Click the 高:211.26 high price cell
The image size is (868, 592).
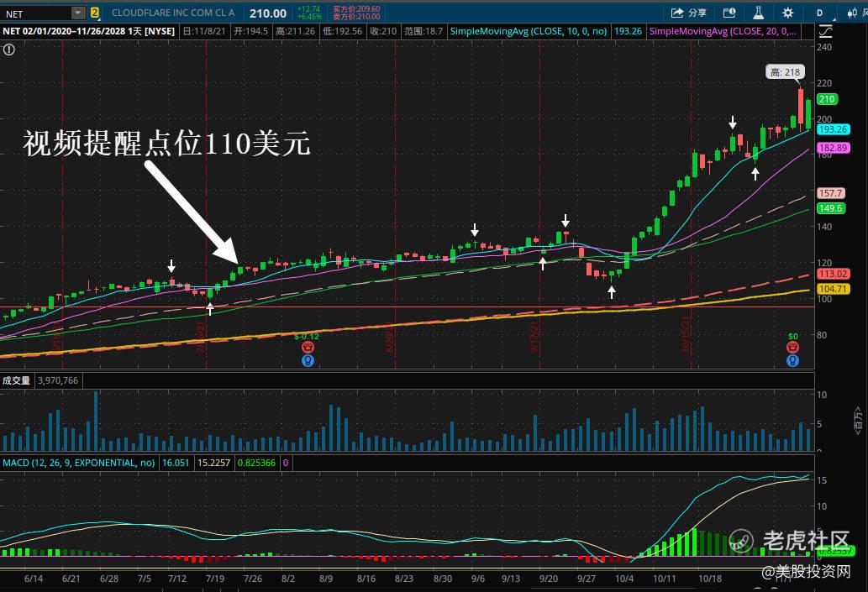[296, 31]
